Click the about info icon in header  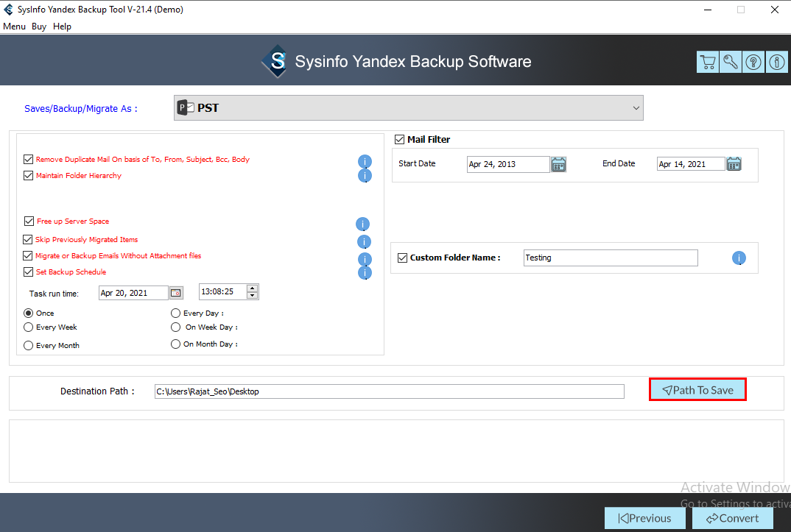(777, 62)
